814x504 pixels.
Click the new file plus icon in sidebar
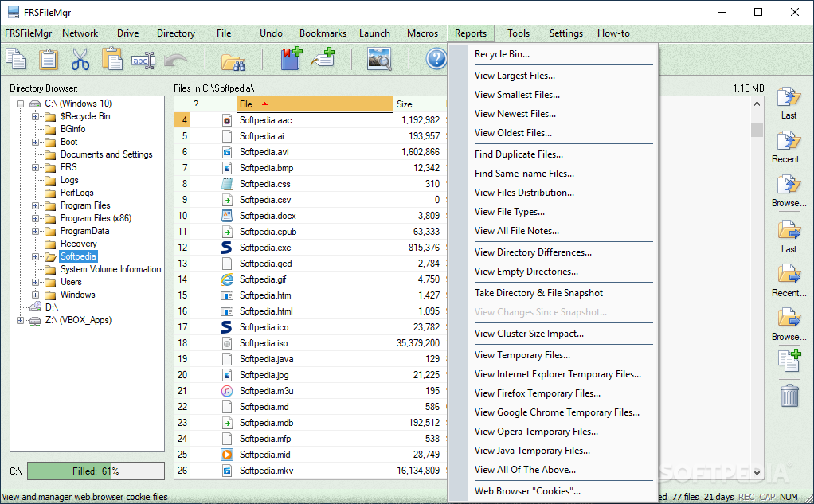(789, 361)
